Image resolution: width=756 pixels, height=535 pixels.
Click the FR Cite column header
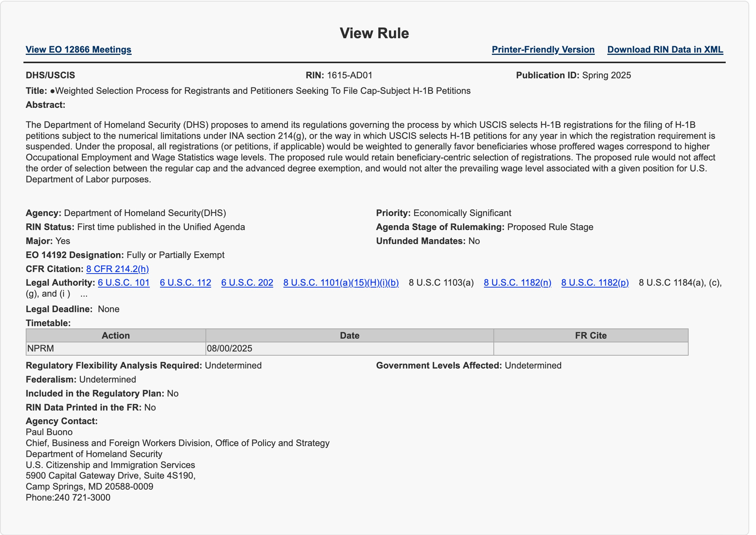(x=591, y=336)
